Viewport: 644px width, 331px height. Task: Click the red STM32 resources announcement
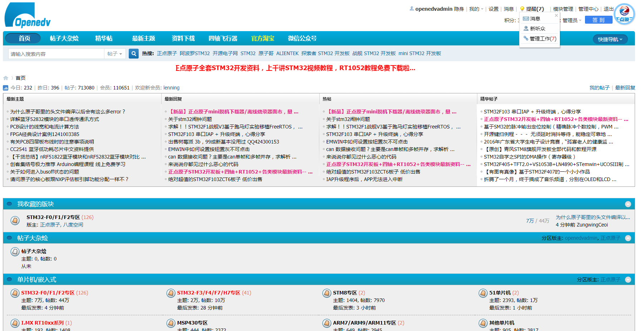(295, 68)
